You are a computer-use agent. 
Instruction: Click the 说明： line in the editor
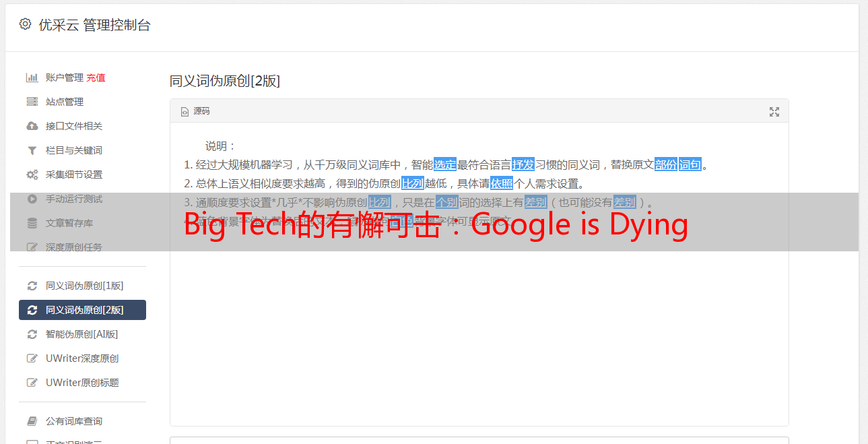(x=221, y=146)
